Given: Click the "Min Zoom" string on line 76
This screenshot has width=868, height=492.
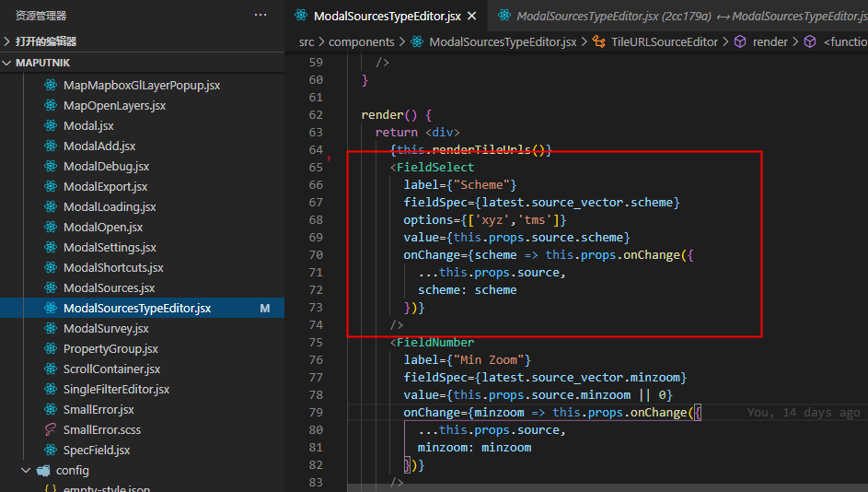Looking at the screenshot, I should pyautogui.click(x=488, y=360).
